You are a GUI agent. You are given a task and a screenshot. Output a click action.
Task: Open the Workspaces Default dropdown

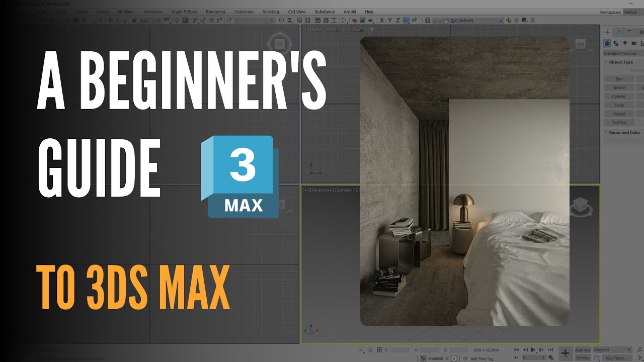633,12
